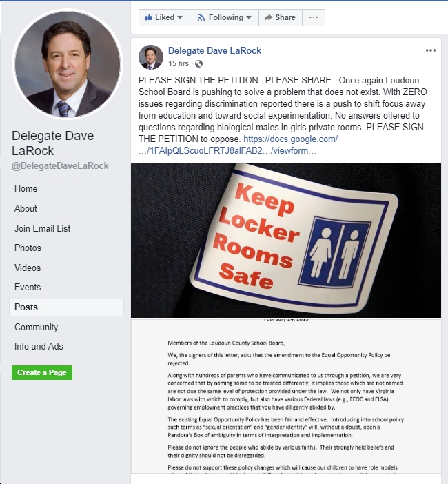Open the Videos section
Image resolution: width=448 pixels, height=484 pixels.
tap(28, 268)
